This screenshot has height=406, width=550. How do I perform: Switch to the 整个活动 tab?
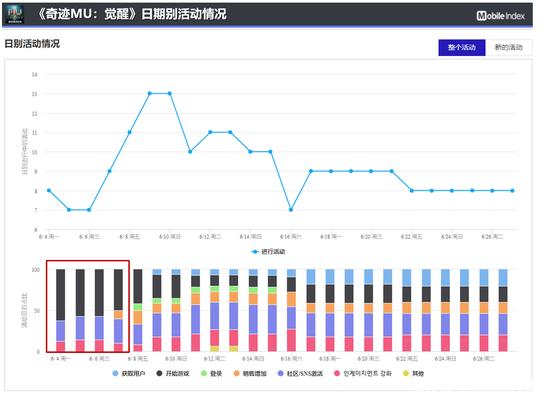[462, 47]
